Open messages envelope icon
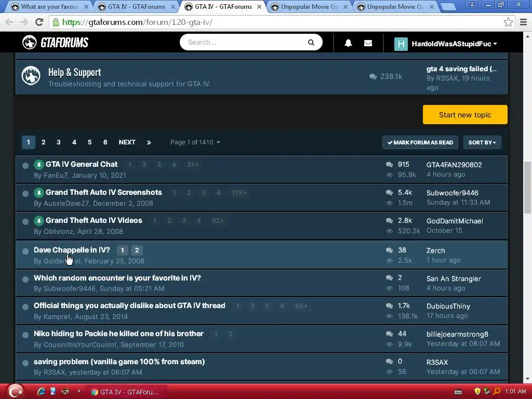 pyautogui.click(x=368, y=43)
